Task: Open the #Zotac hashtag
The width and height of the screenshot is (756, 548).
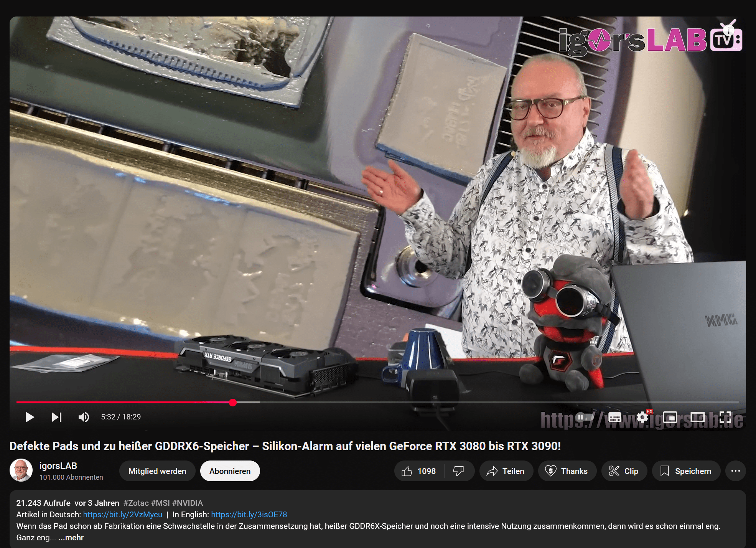Action: click(136, 503)
